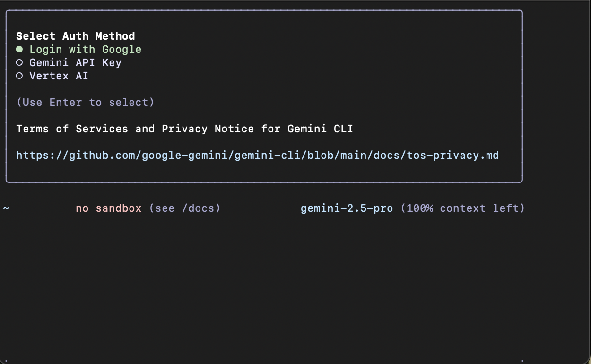Click the hollow circle beside Vertex AI
Screen dimensions: 591x364
[x=19, y=75]
